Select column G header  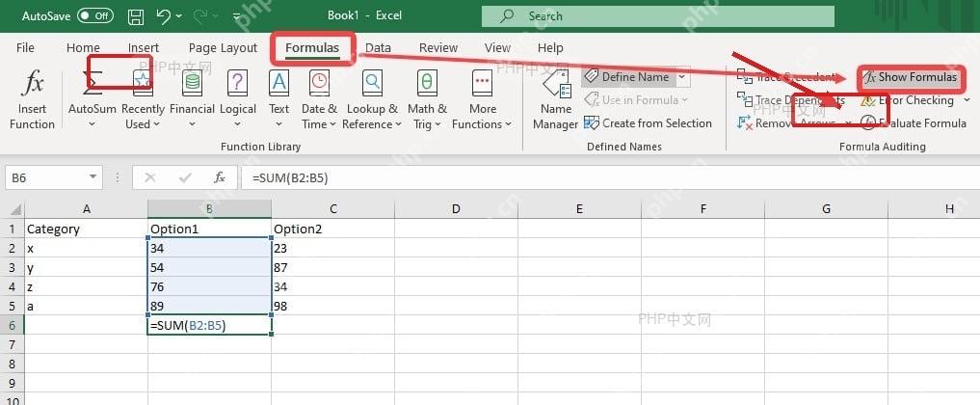coord(826,208)
